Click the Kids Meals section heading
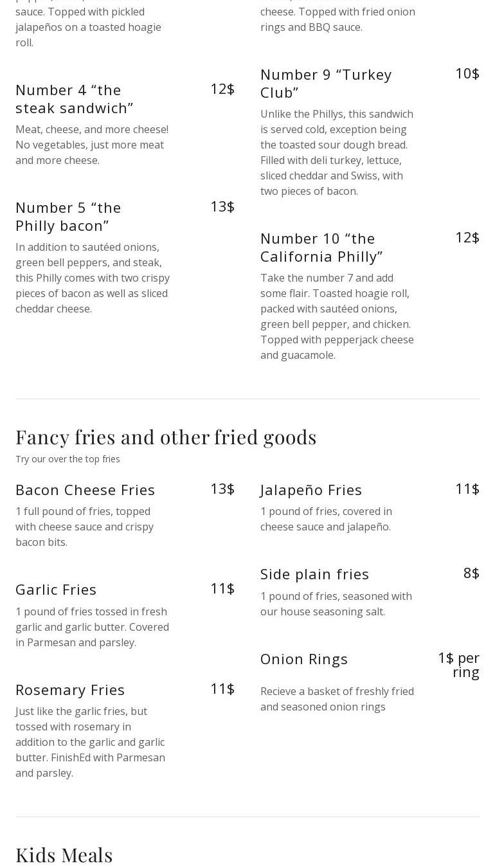This screenshot has height=868, width=495. pos(64,854)
